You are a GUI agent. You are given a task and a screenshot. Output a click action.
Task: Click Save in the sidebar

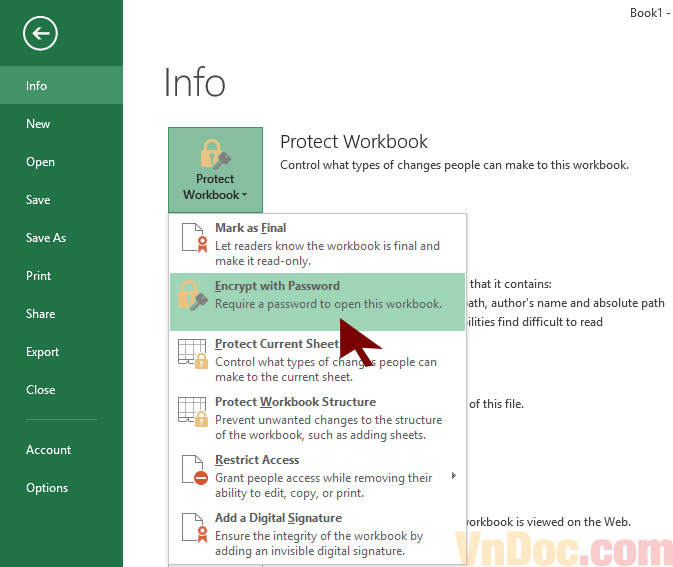coord(61,200)
